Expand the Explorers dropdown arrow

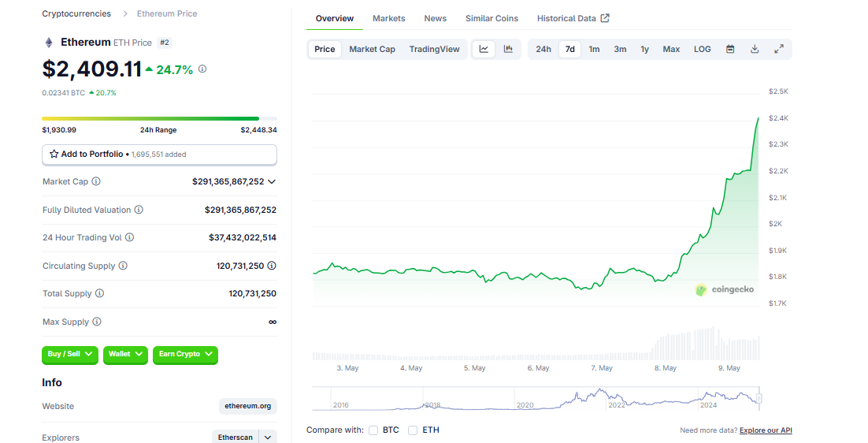(x=268, y=437)
